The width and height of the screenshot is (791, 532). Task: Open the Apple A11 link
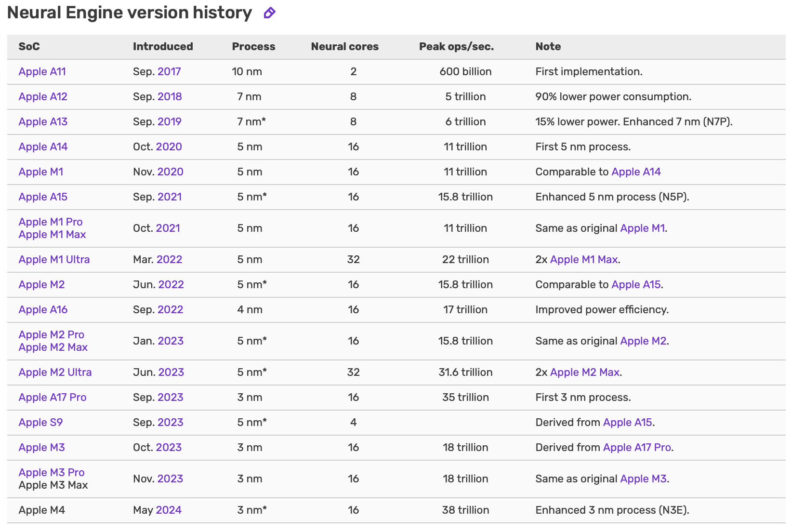coord(42,72)
